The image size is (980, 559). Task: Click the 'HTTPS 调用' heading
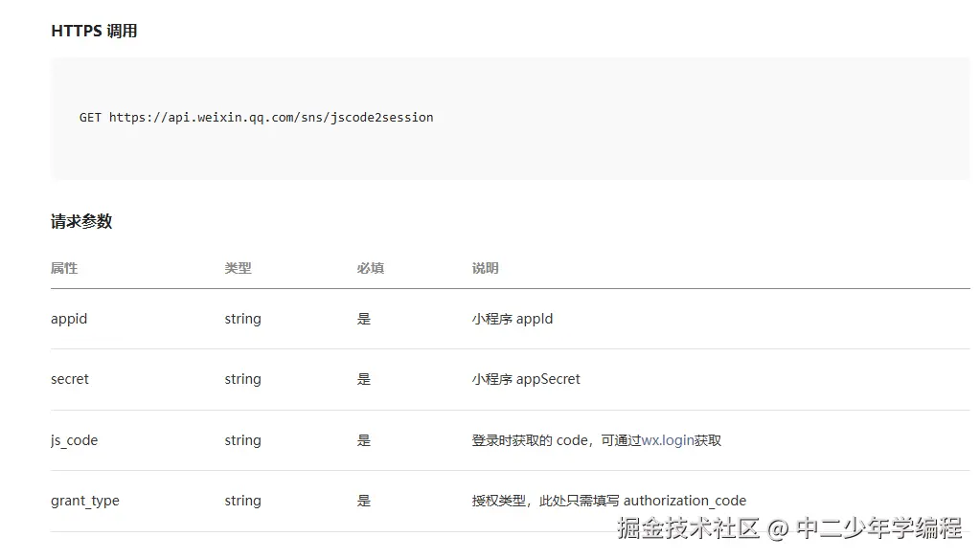(94, 31)
